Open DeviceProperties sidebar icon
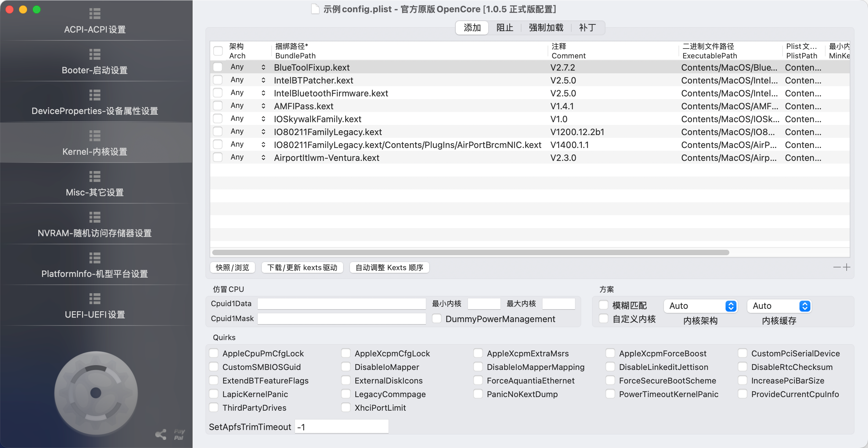The height and width of the screenshot is (448, 868). point(95,95)
